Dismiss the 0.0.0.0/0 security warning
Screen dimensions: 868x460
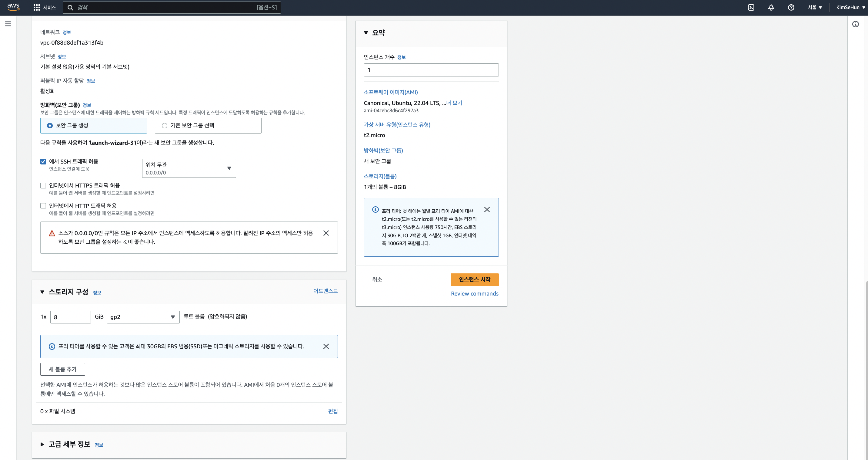pyautogui.click(x=326, y=233)
